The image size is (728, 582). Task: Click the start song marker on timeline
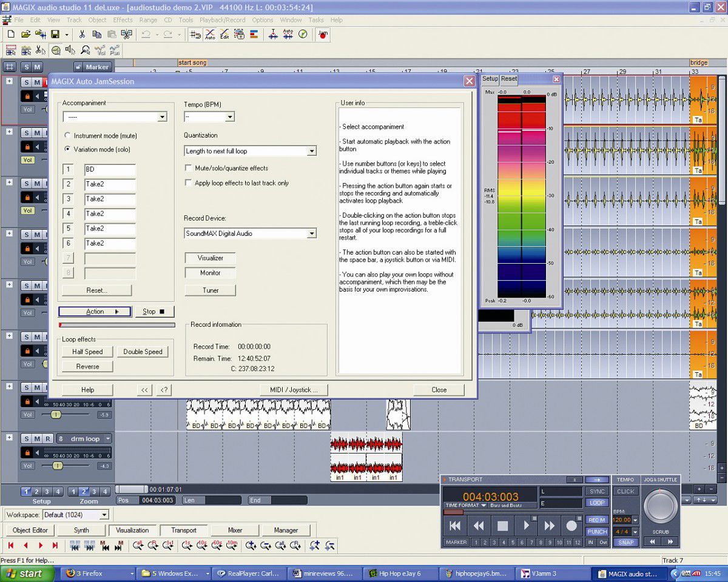point(192,62)
